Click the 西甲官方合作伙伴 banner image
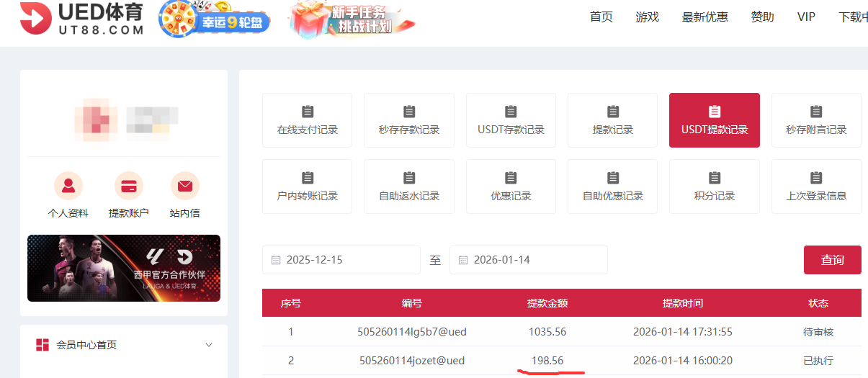 (x=124, y=268)
